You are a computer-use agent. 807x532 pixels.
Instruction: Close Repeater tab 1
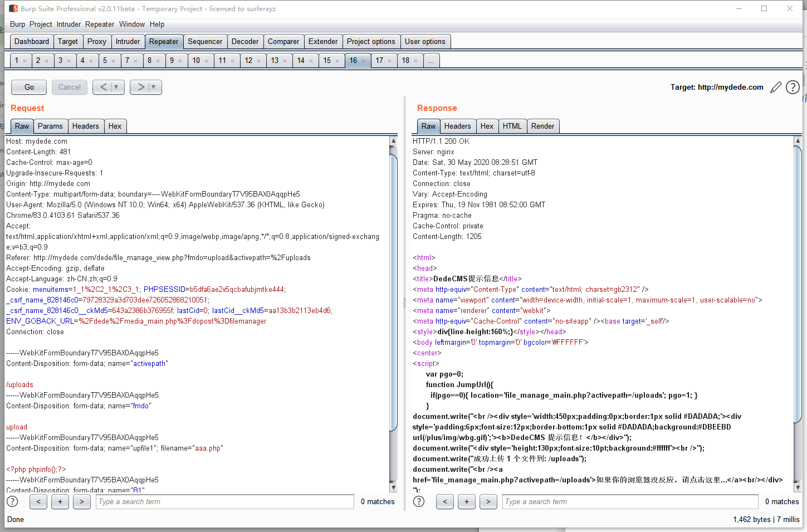pos(25,61)
